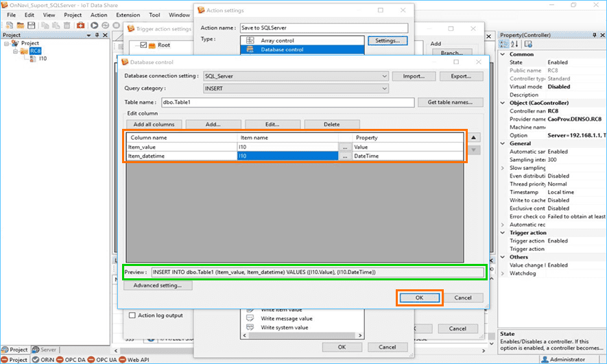Collapse the RC8 tree node
The width and height of the screenshot is (607, 364).
pyautogui.click(x=16, y=51)
